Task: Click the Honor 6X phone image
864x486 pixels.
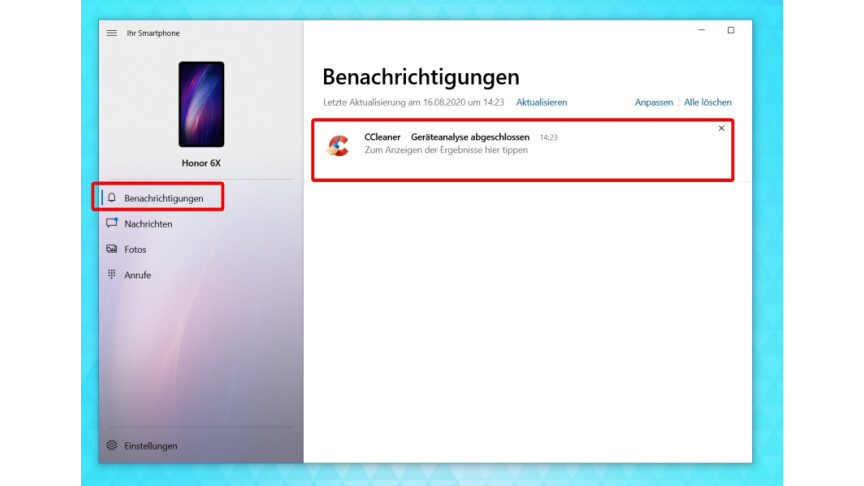Action: coord(201,104)
